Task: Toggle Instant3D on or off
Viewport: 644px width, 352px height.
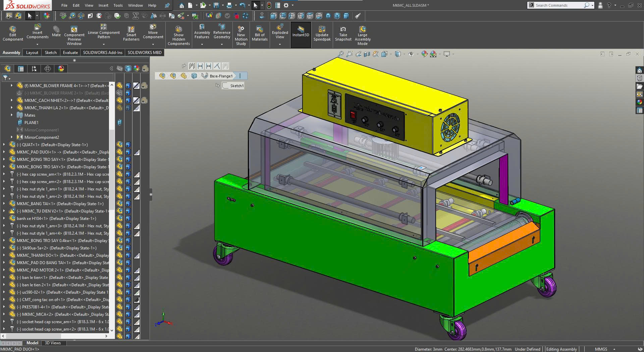Action: click(x=301, y=34)
